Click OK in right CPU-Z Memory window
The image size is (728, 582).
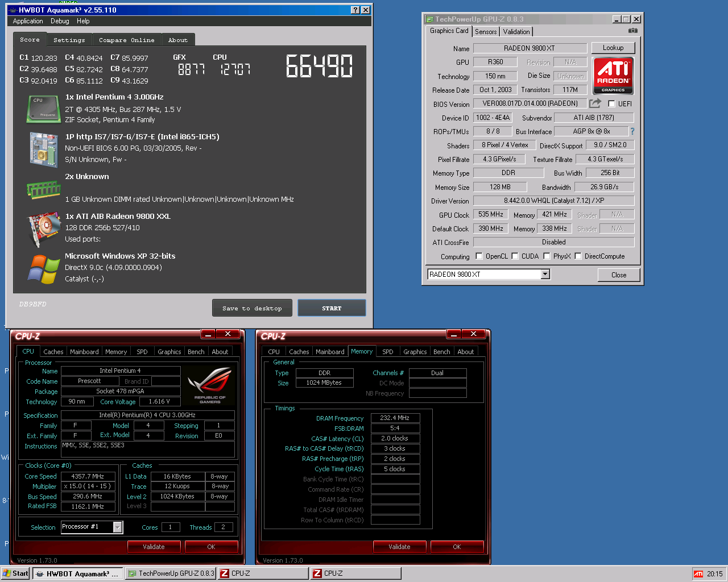(457, 547)
